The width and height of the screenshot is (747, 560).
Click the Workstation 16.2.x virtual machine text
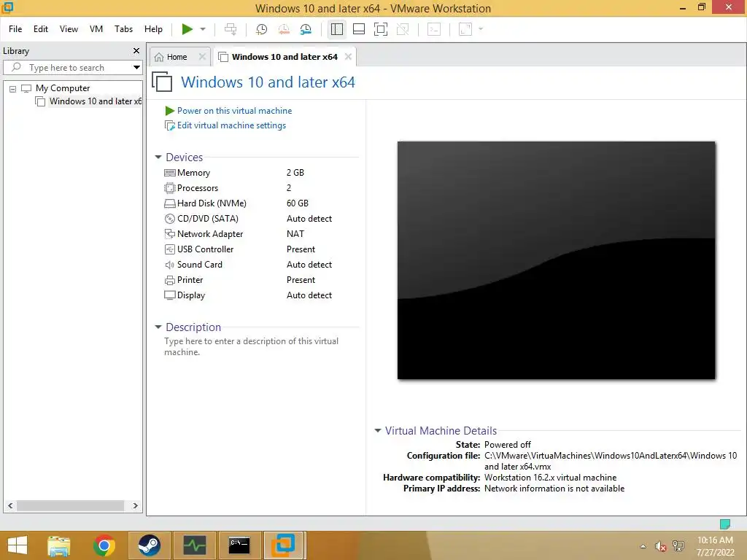[550, 478]
